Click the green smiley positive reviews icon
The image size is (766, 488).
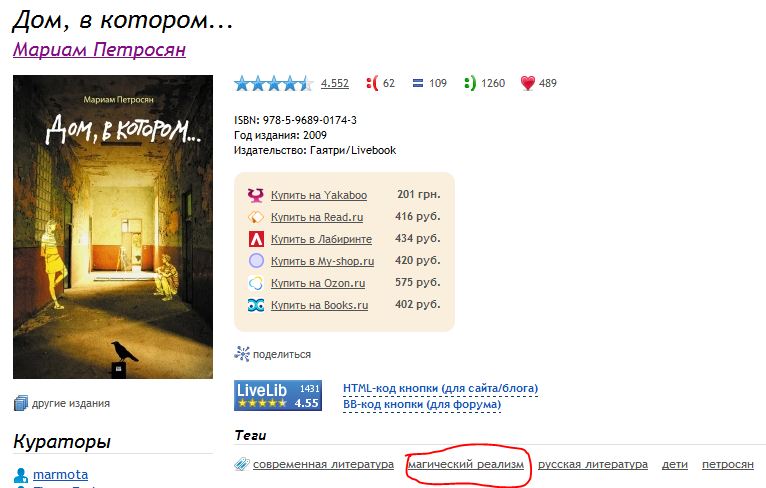tap(469, 83)
